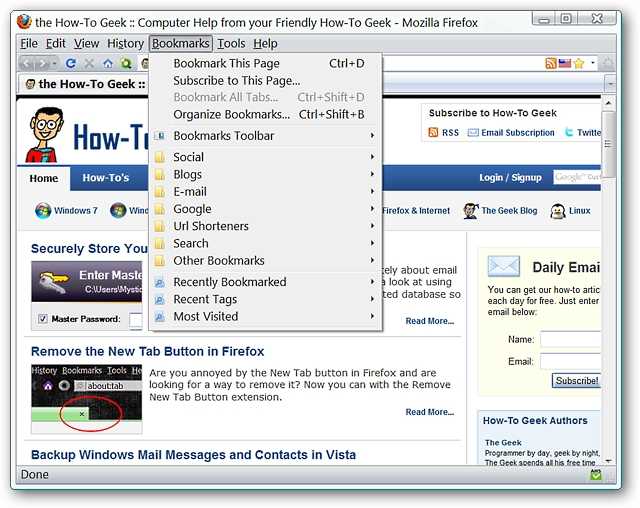Click the Subscribe! button
Image resolution: width=640 pixels, height=508 pixels.
pyautogui.click(x=576, y=381)
